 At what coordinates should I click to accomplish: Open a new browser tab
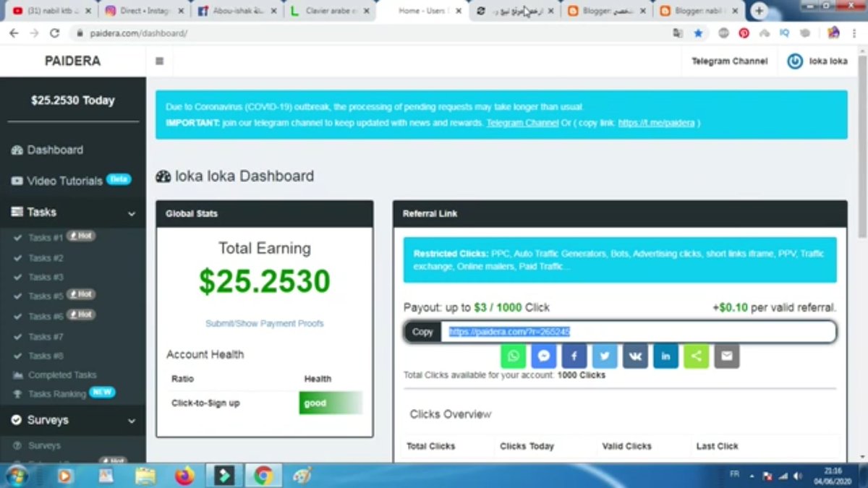coord(759,11)
